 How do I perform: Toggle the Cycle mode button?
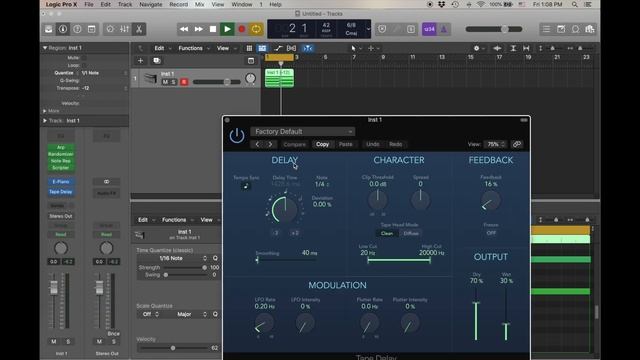coord(256,29)
